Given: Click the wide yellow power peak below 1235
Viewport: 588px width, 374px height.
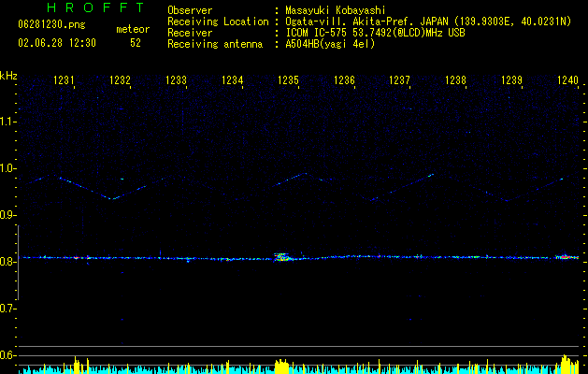Looking at the screenshot, I should 281,367.
